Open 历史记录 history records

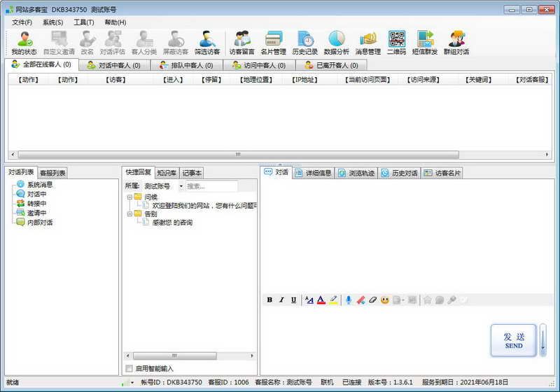[305, 43]
